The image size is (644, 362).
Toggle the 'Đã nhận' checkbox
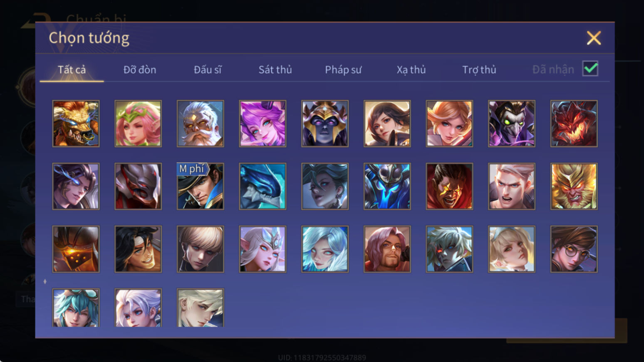[x=590, y=69]
